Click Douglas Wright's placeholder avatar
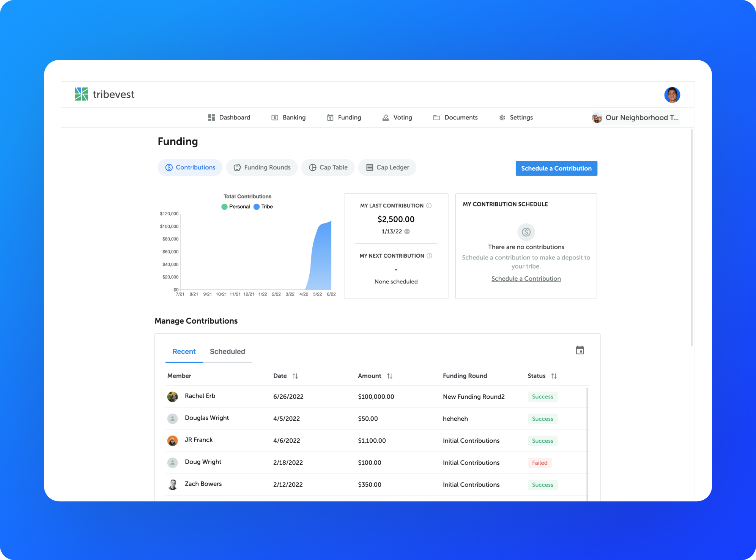This screenshot has height=560, width=756. [173, 419]
